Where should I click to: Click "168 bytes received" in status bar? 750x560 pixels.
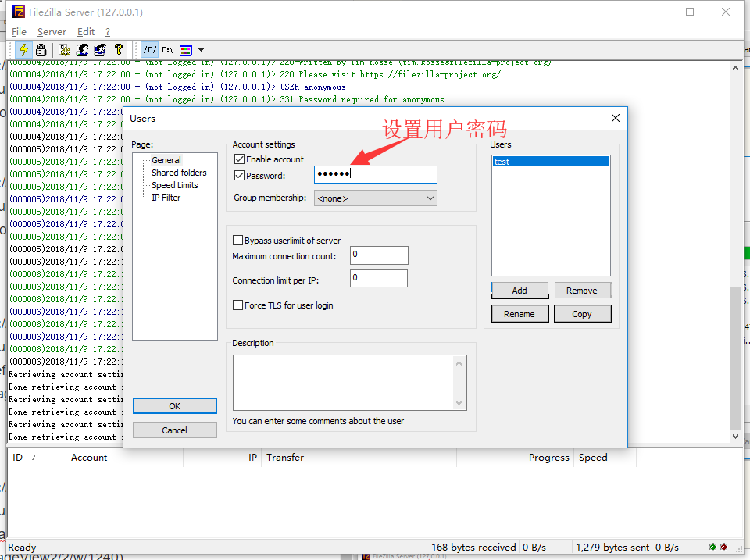473,547
